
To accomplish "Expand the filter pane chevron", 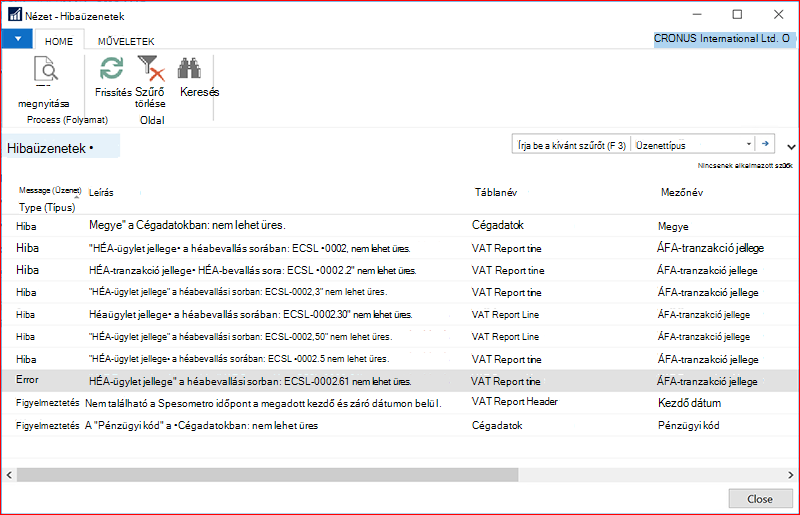I will [x=791, y=147].
